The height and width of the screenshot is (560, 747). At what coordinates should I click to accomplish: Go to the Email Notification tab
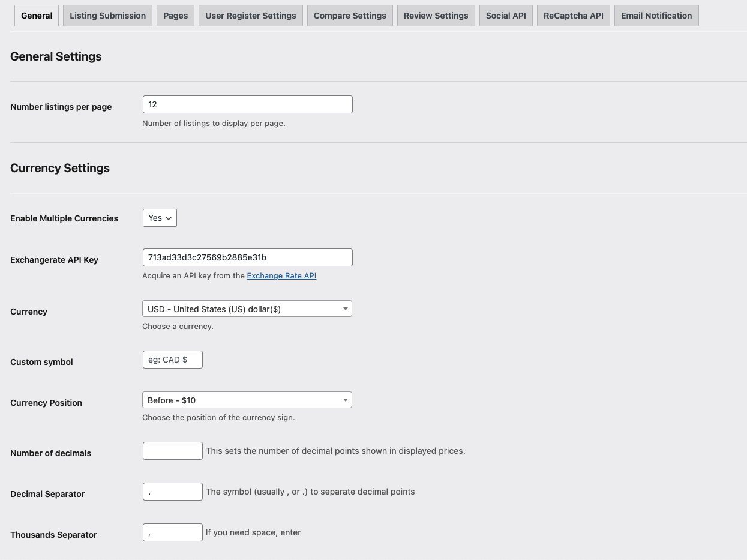656,16
